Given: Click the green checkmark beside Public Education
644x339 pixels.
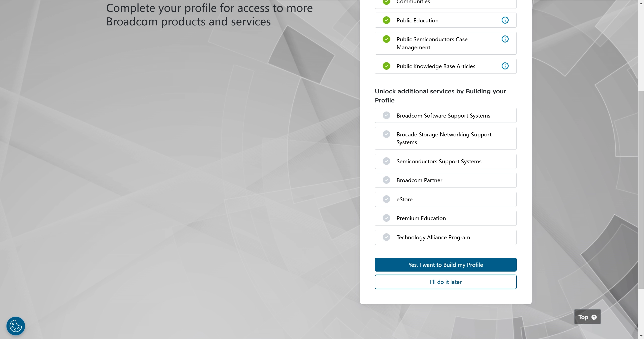Looking at the screenshot, I should point(386,20).
